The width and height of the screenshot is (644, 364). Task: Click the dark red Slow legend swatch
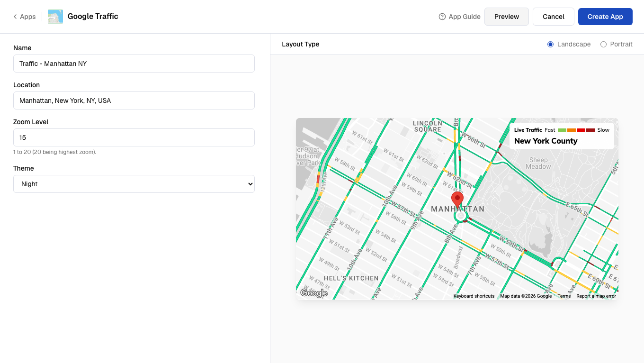(x=590, y=130)
